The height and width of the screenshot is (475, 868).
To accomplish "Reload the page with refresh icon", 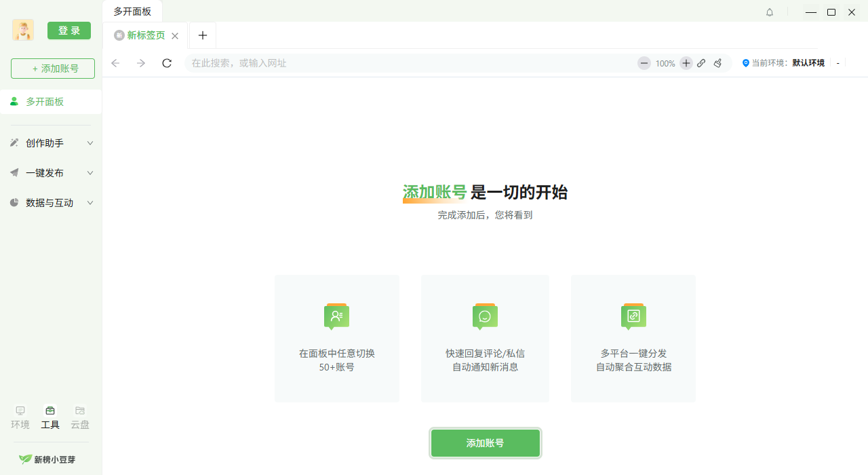I will click(x=167, y=63).
